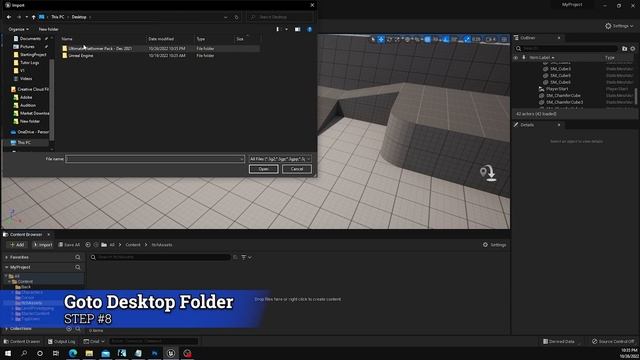Sort Outliner by Item Label

[x=542, y=58]
